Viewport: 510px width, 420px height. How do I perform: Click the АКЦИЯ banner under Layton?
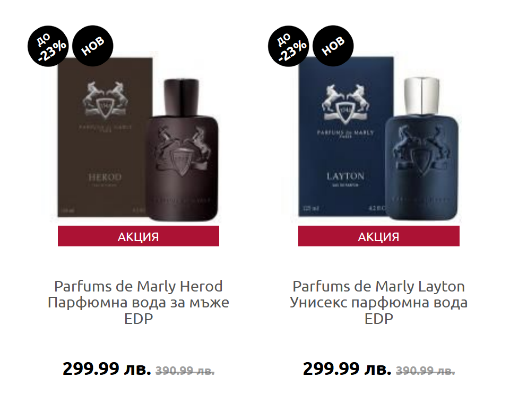tap(379, 236)
